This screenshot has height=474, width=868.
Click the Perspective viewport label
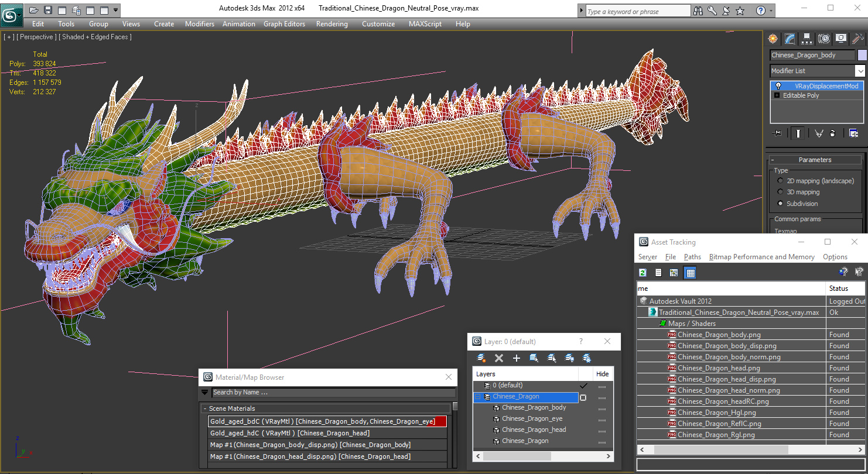(x=36, y=37)
